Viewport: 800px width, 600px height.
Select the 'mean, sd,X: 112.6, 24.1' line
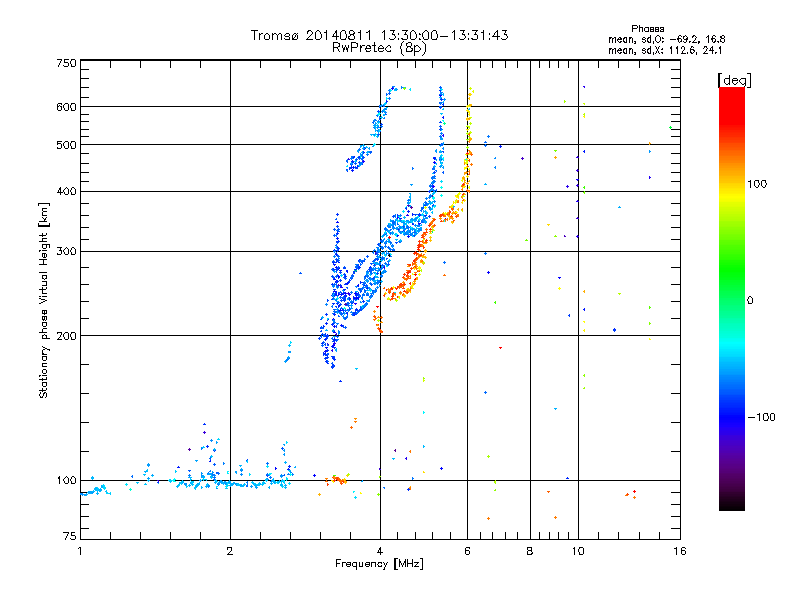coord(665,50)
